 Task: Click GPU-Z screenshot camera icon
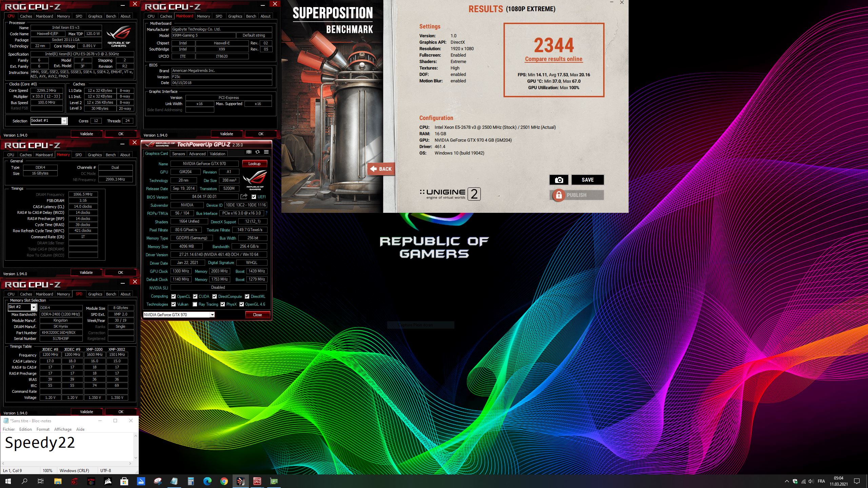coord(249,152)
